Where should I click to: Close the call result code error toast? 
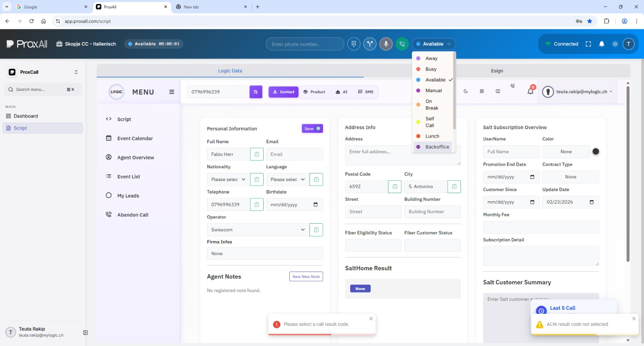coord(371,319)
